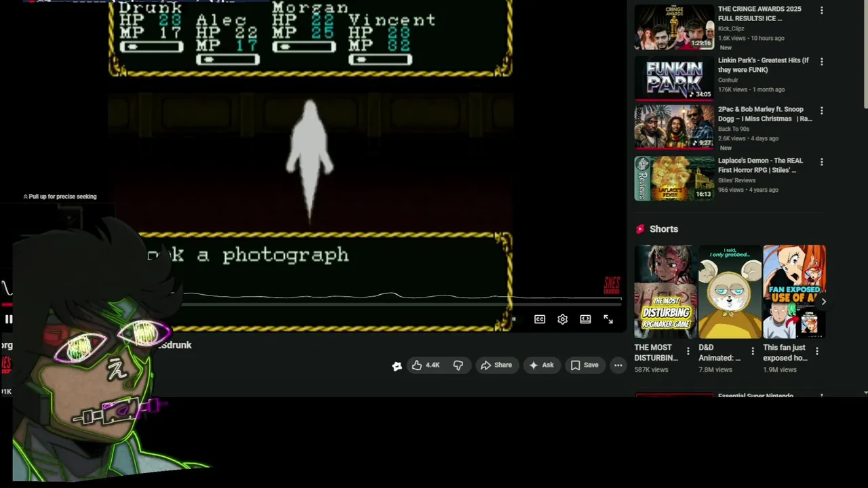Screen dimensions: 868x488
Task: Visit the Stiles' Reviews channel
Action: click(x=736, y=180)
